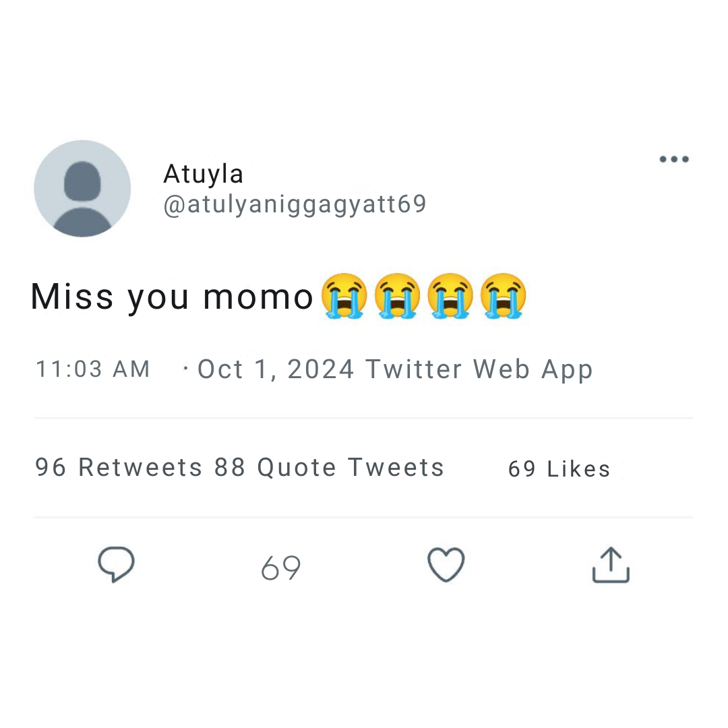Screen dimensions: 728x728
Task: Like the tweet with the heart icon
Action: point(446,564)
